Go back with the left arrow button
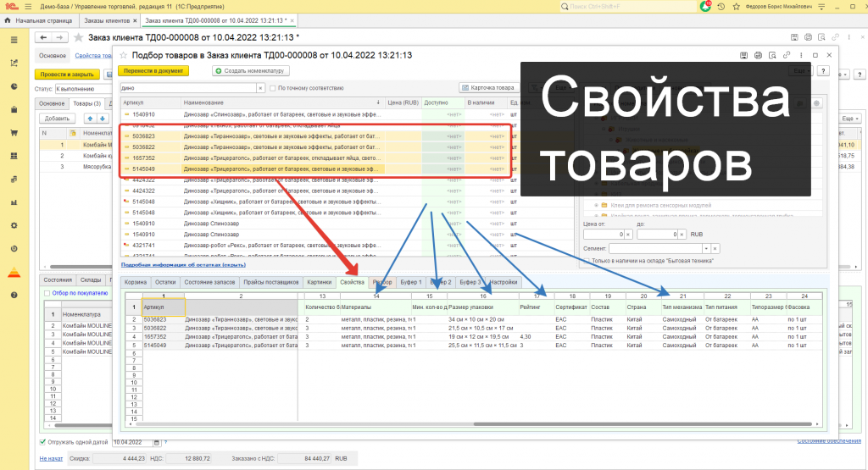868x470 pixels. click(x=43, y=37)
